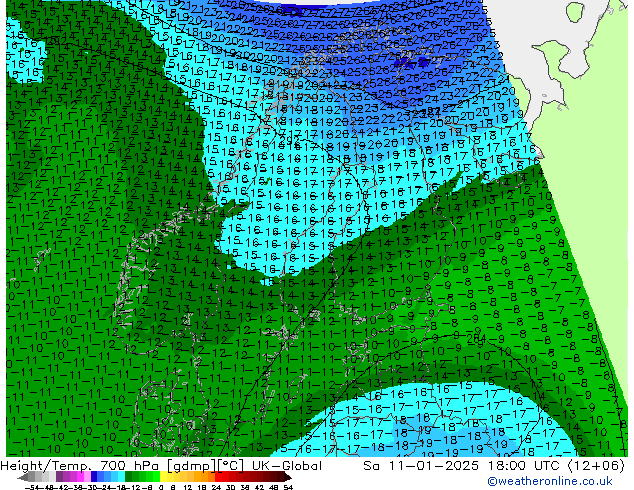Click the 284 height contour label
Image resolution: width=634 pixels, height=490 pixels.
coord(476,338)
